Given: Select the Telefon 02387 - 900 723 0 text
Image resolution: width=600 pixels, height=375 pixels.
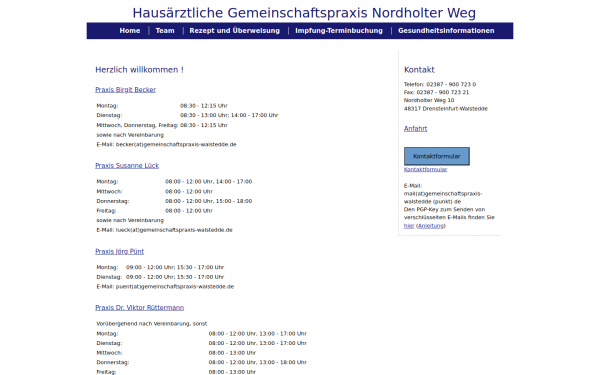Looking at the screenshot, I should [x=440, y=84].
